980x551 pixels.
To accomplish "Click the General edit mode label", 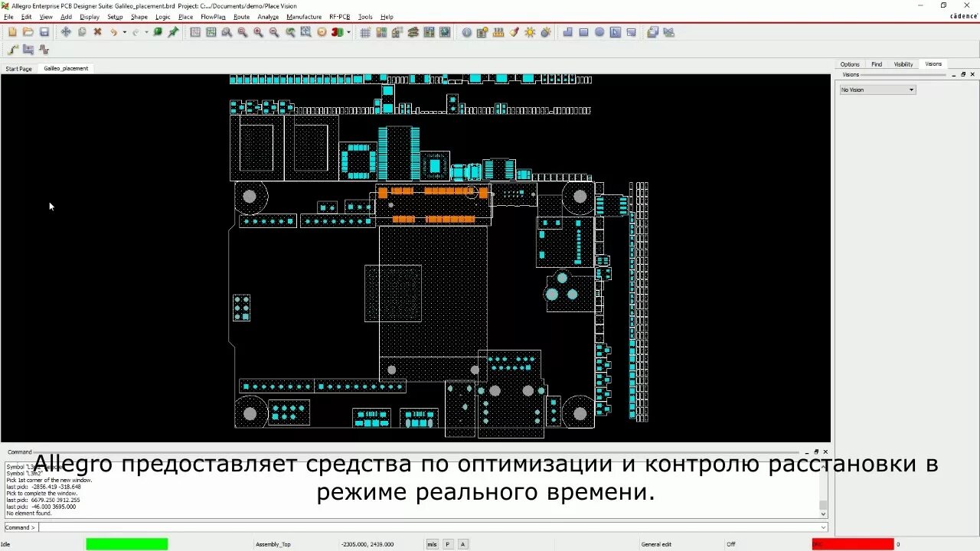I will (656, 544).
